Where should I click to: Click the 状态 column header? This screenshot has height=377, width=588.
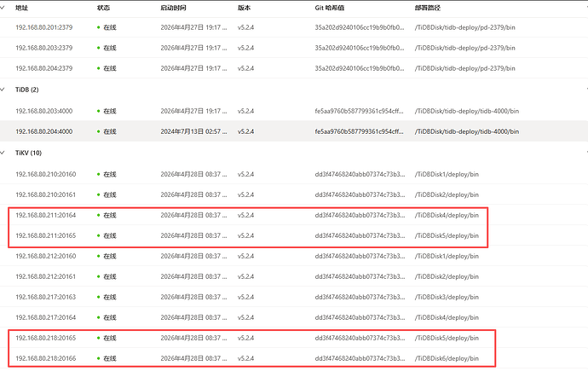[103, 8]
